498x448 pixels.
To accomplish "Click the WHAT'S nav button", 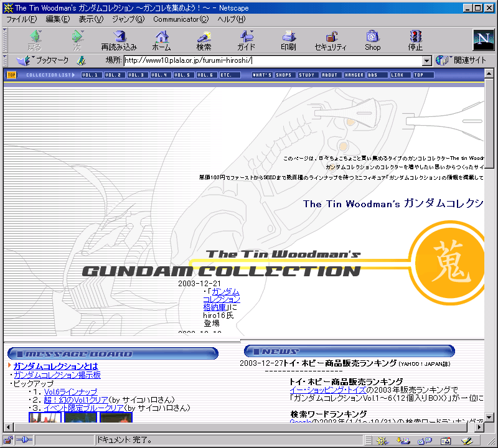I will point(262,75).
